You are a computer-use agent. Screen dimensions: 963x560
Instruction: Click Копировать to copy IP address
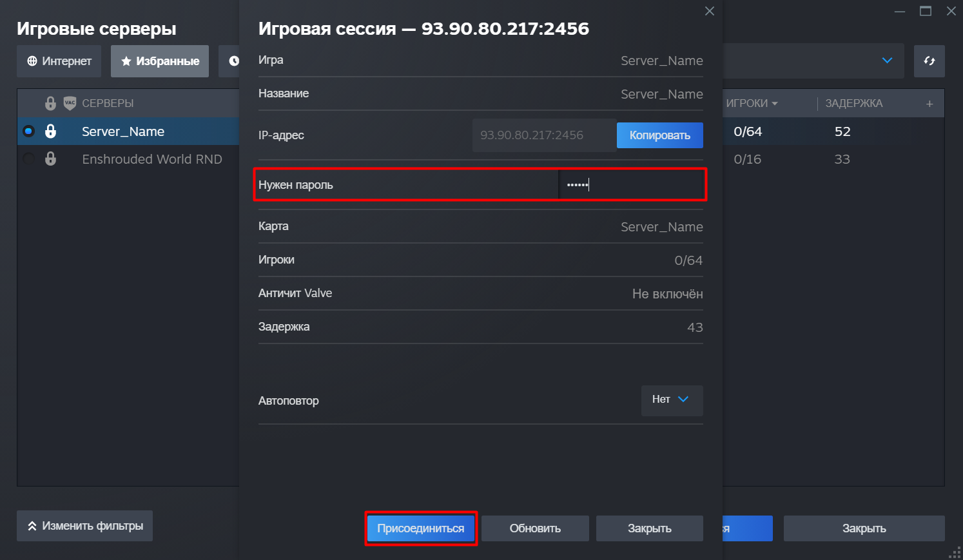(660, 135)
